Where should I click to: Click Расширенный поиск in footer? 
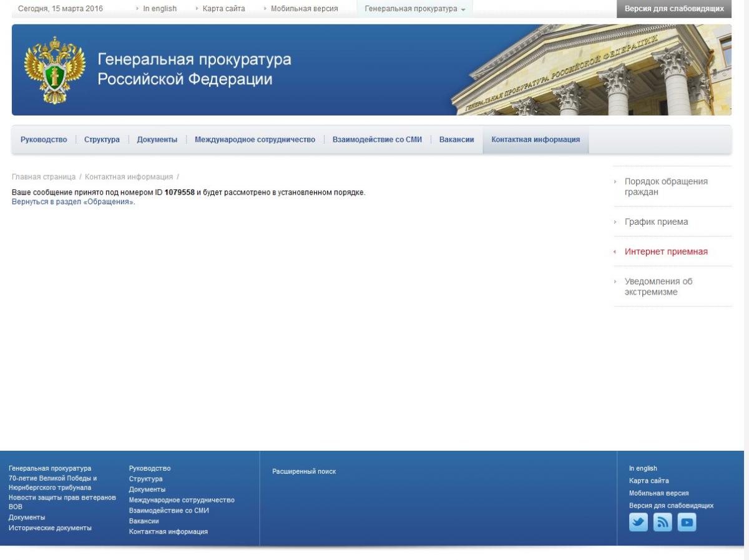click(x=304, y=471)
